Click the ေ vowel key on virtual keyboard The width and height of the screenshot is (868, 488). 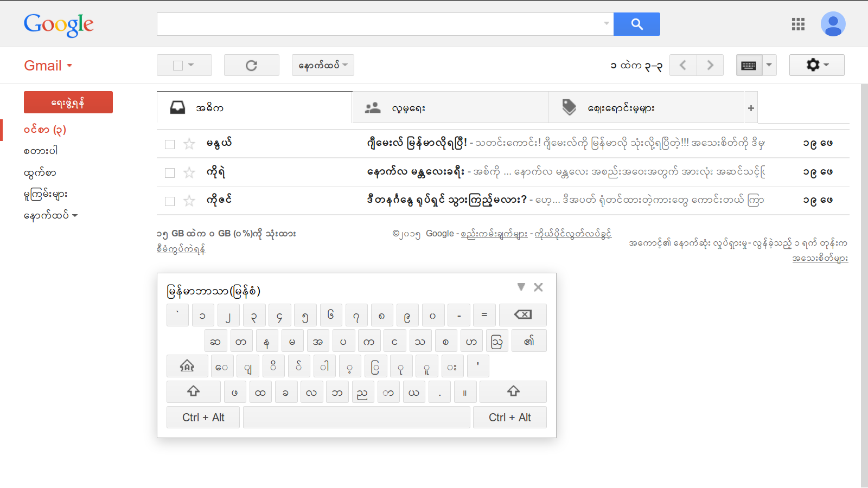(222, 366)
